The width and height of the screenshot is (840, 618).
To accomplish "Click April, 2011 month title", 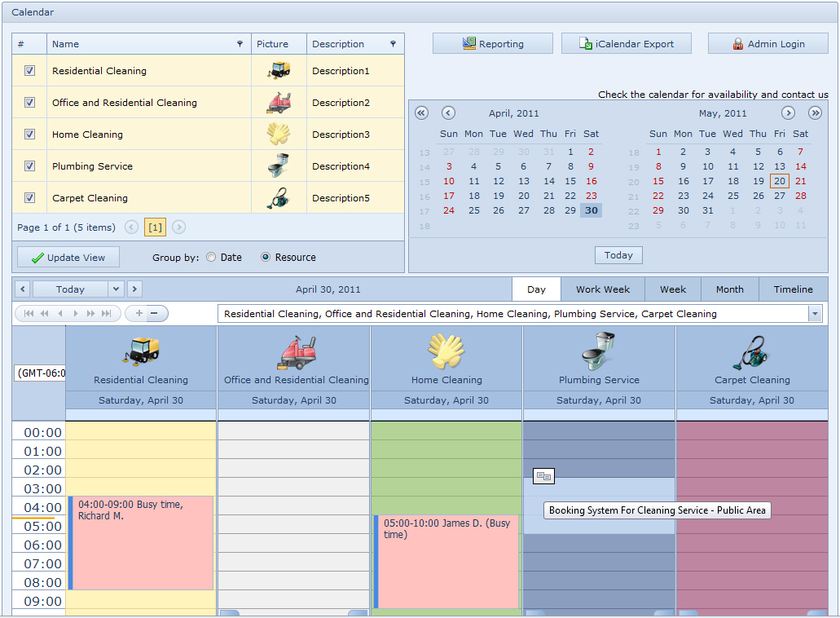I will point(514,113).
